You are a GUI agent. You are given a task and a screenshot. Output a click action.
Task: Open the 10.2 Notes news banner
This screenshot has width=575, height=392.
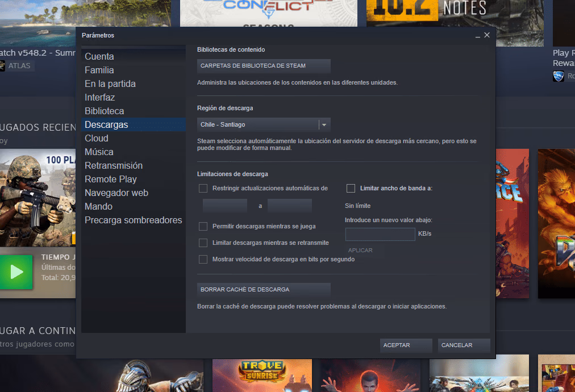click(455, 23)
